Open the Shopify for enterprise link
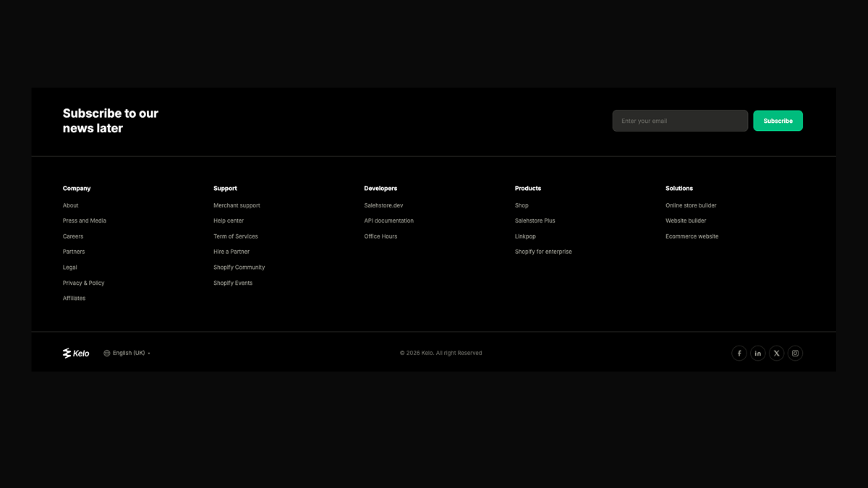Screen dimensions: 868x488 coord(543,252)
